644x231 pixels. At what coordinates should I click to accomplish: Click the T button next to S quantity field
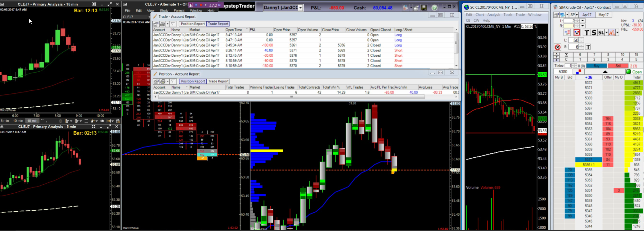(x=588, y=47)
